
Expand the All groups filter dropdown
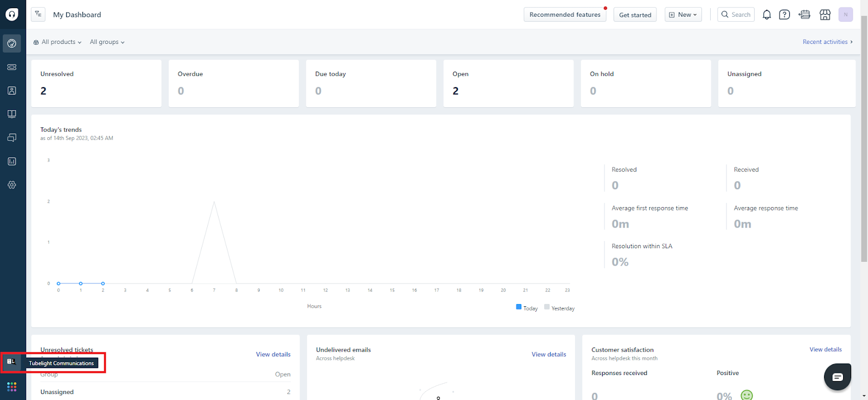point(107,42)
